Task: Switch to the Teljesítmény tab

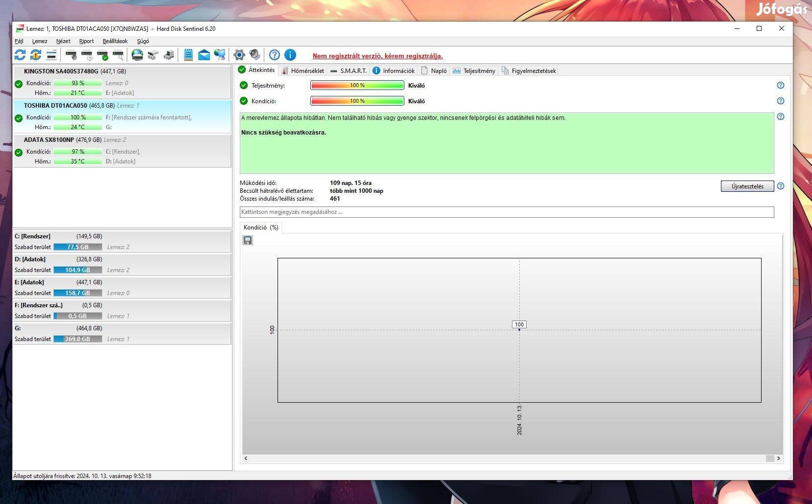Action: tap(474, 71)
